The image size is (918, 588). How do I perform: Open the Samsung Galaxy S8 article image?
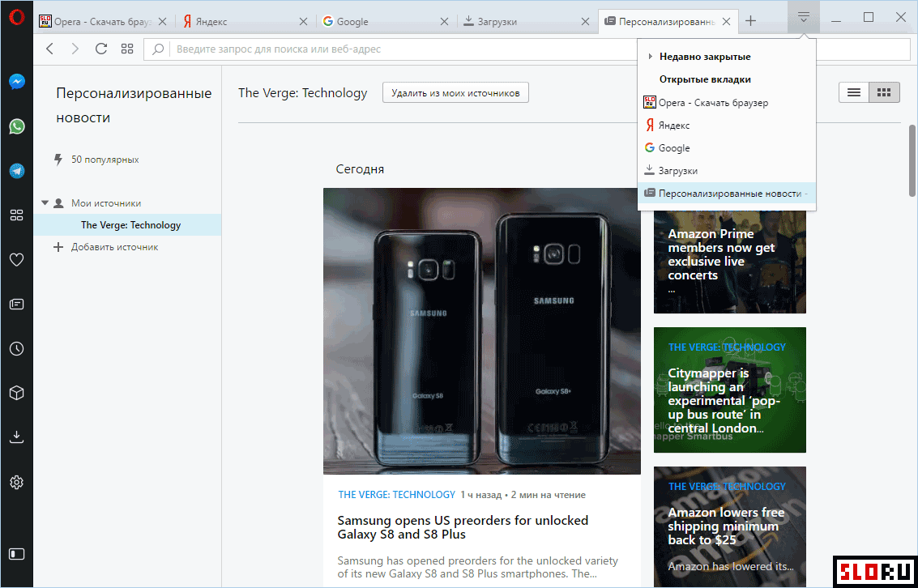click(x=482, y=331)
